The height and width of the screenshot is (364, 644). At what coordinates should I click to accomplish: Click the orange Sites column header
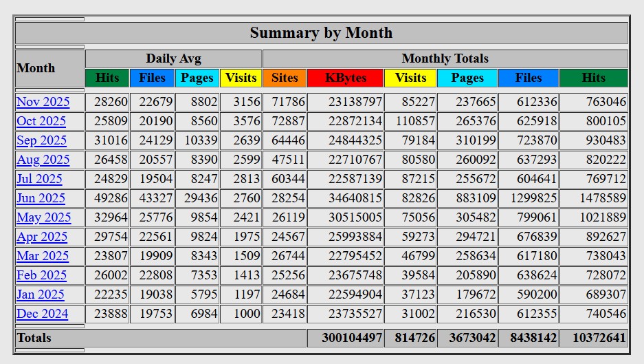[x=285, y=78]
